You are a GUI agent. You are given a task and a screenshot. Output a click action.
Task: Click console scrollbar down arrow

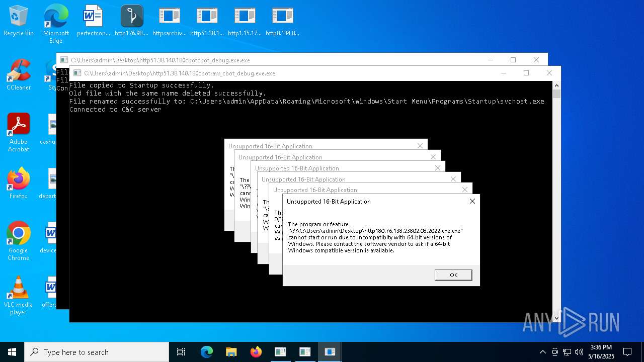(x=556, y=318)
